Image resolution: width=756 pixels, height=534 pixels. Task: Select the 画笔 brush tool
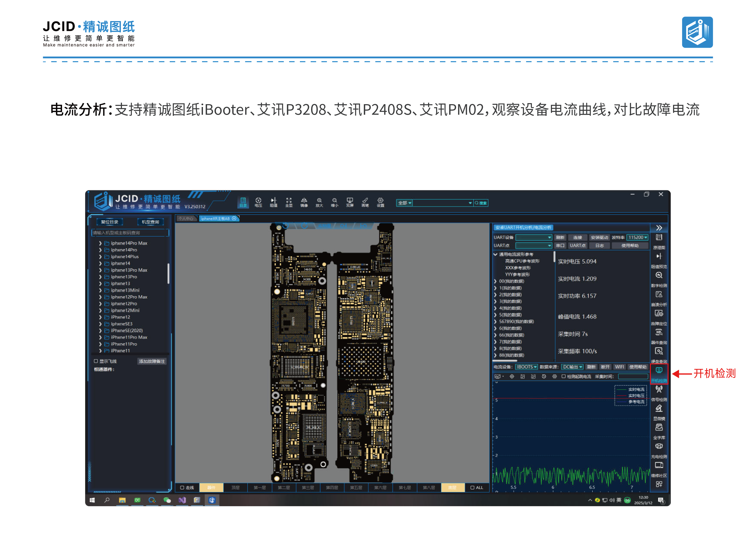tap(365, 202)
